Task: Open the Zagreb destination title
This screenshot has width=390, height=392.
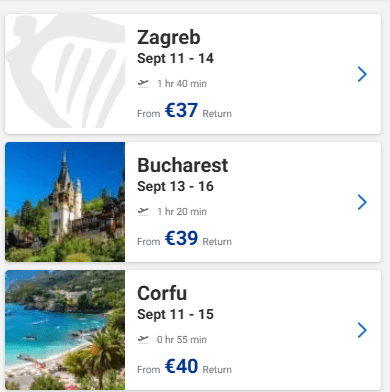Action: 169,37
